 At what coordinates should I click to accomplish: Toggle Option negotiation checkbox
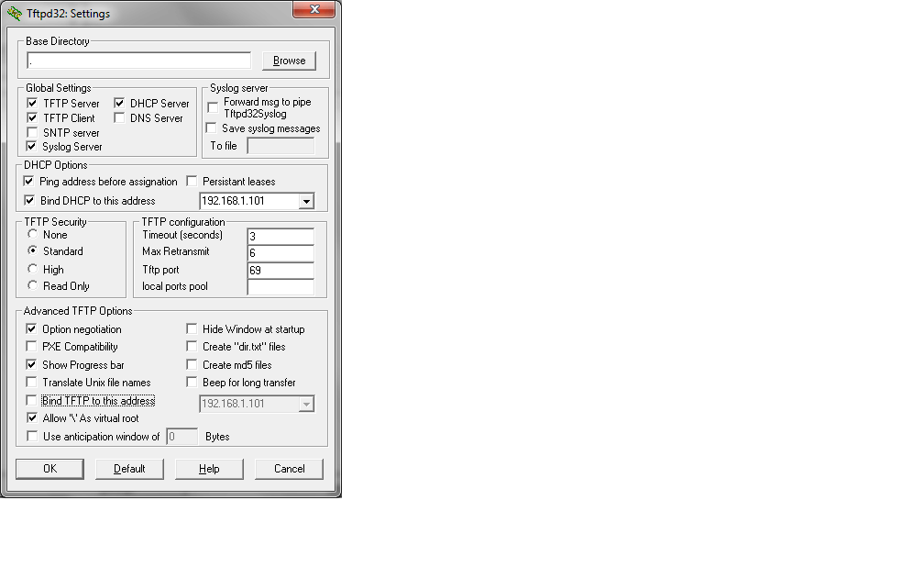pos(31,328)
